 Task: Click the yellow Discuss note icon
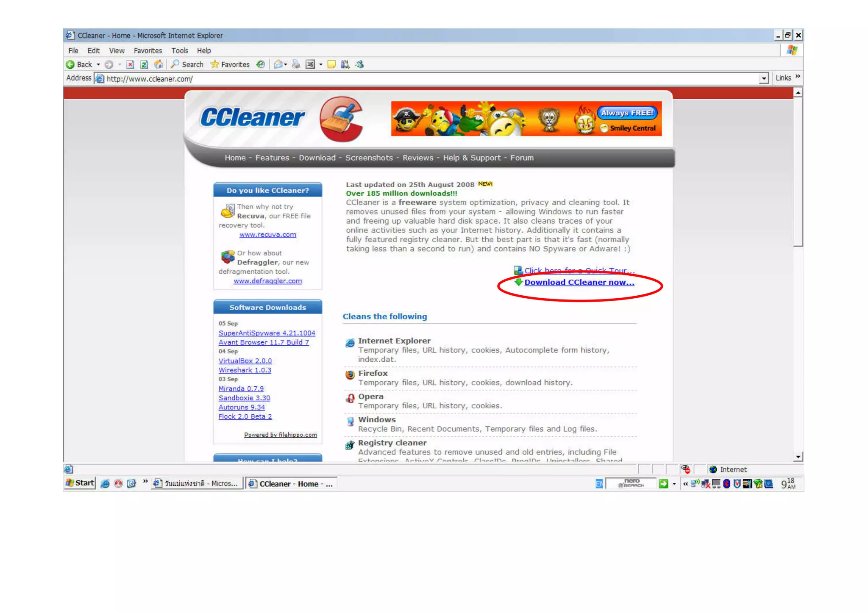332,64
